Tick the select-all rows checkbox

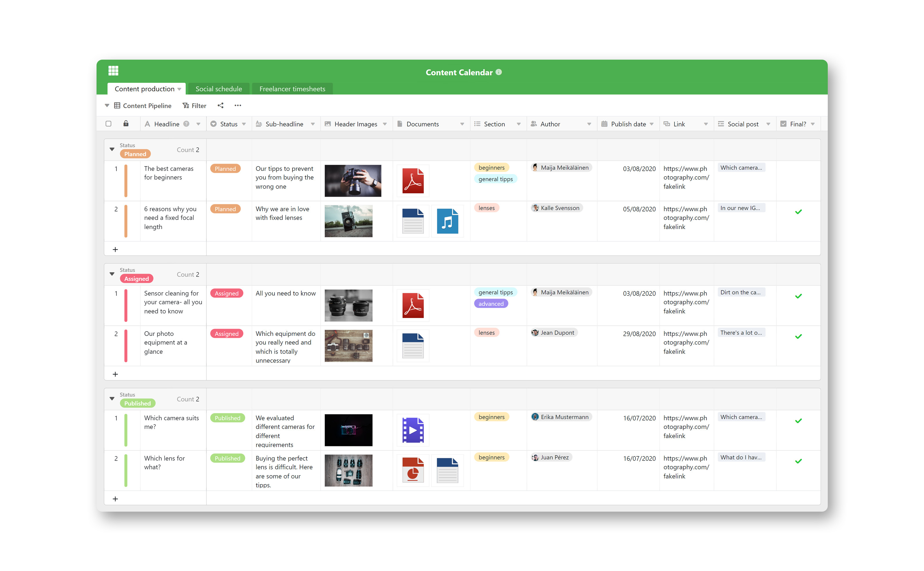click(x=108, y=124)
